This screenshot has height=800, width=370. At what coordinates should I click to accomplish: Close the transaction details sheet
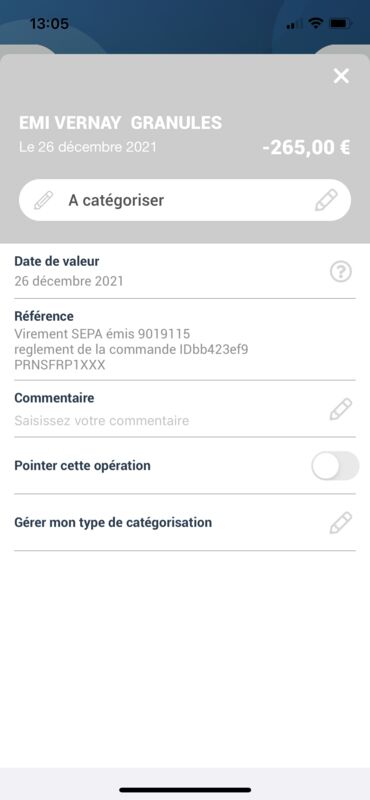[341, 76]
